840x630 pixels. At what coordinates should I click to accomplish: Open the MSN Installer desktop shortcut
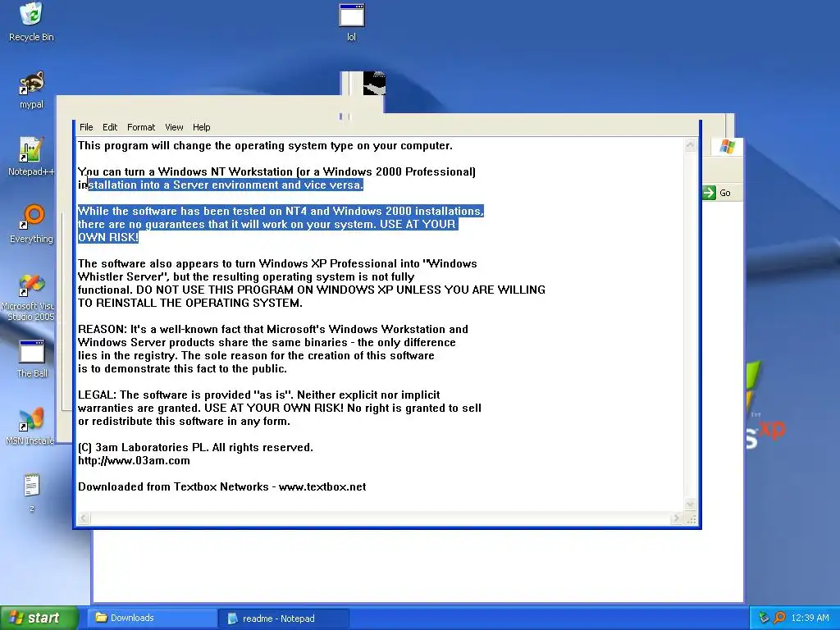[x=30, y=427]
